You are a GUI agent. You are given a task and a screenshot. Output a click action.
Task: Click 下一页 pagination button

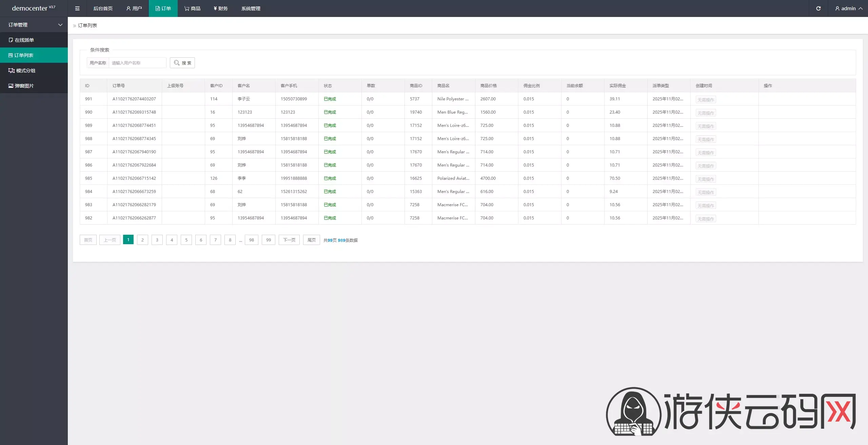[289, 240]
